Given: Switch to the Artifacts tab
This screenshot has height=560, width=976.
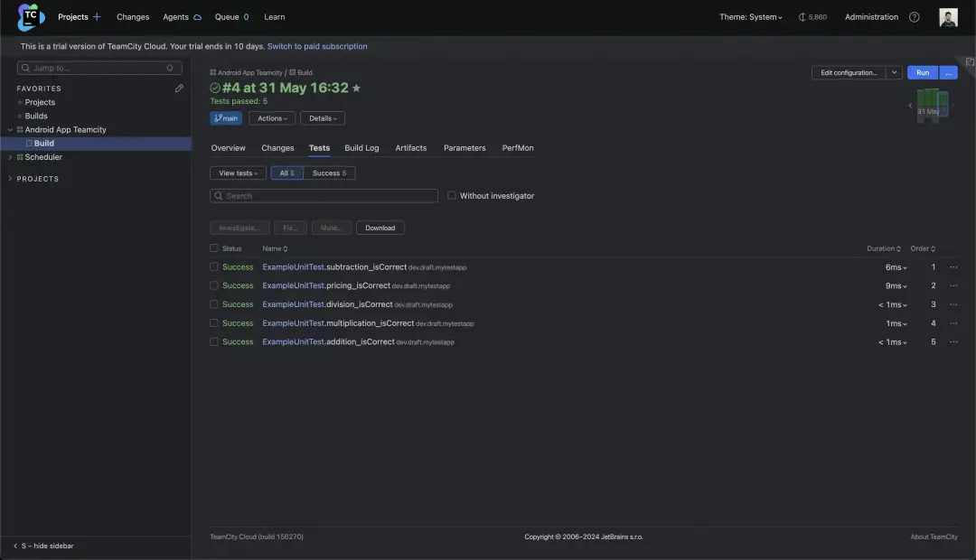Looking at the screenshot, I should tap(411, 148).
